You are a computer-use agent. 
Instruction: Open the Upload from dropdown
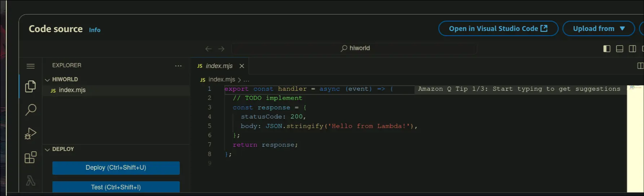[599, 28]
